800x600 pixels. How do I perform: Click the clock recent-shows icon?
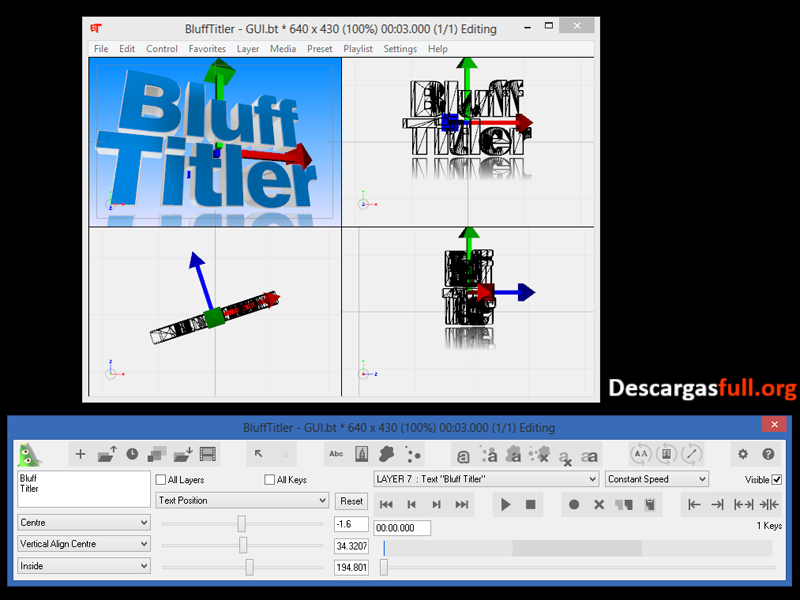(133, 454)
